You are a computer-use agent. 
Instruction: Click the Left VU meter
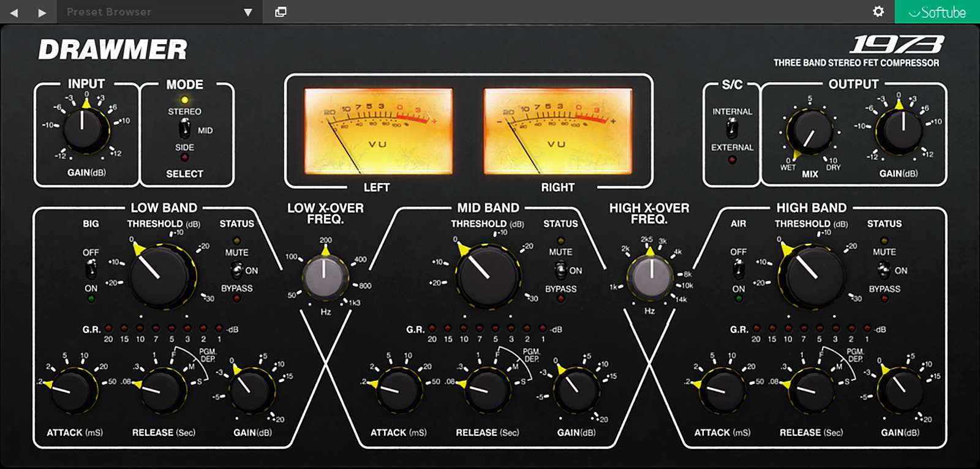378,130
